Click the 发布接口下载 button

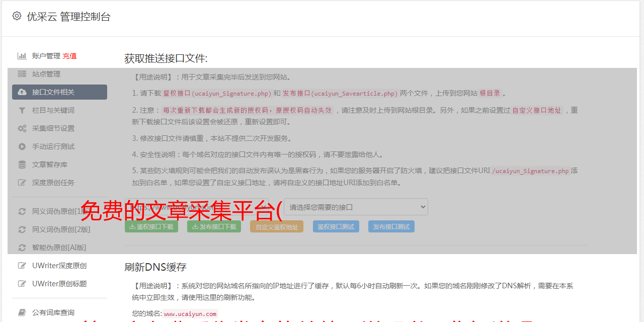click(x=214, y=226)
